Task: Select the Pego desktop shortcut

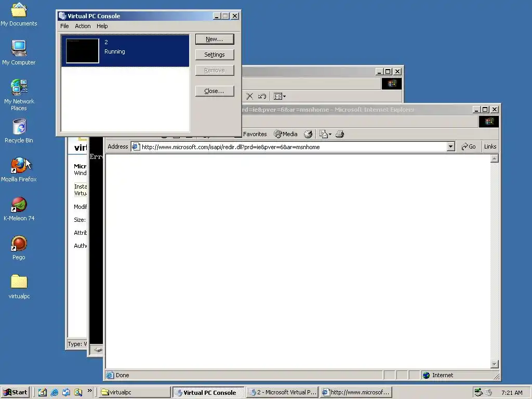Action: (x=19, y=248)
